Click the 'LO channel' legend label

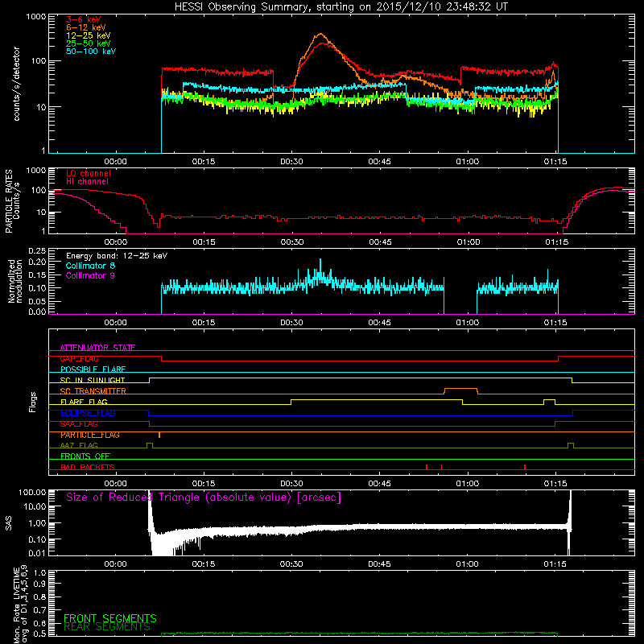click(89, 174)
